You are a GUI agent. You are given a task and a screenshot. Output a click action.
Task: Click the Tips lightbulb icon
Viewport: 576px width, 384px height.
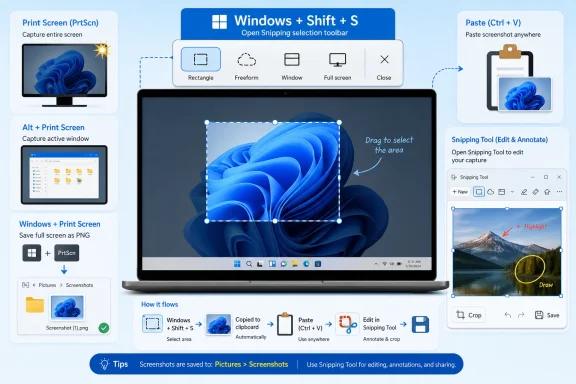(105, 364)
